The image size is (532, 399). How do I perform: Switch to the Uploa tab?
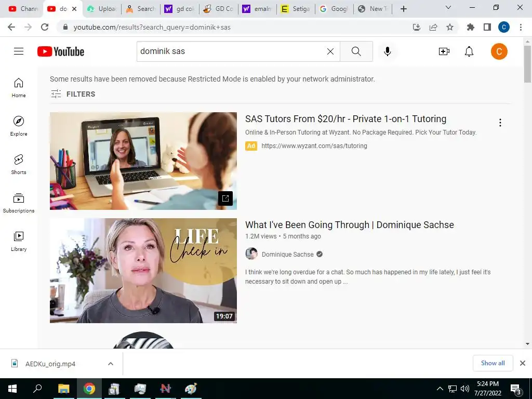click(101, 9)
